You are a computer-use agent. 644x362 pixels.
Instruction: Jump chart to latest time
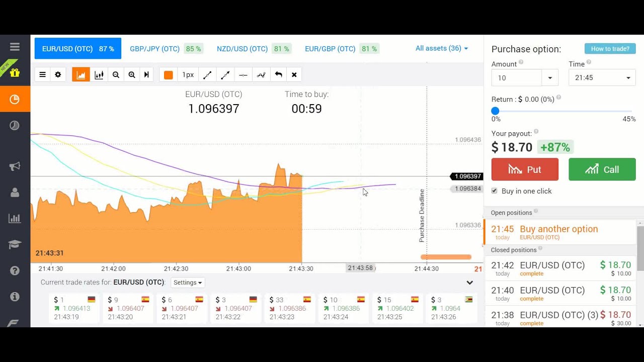[x=146, y=75]
